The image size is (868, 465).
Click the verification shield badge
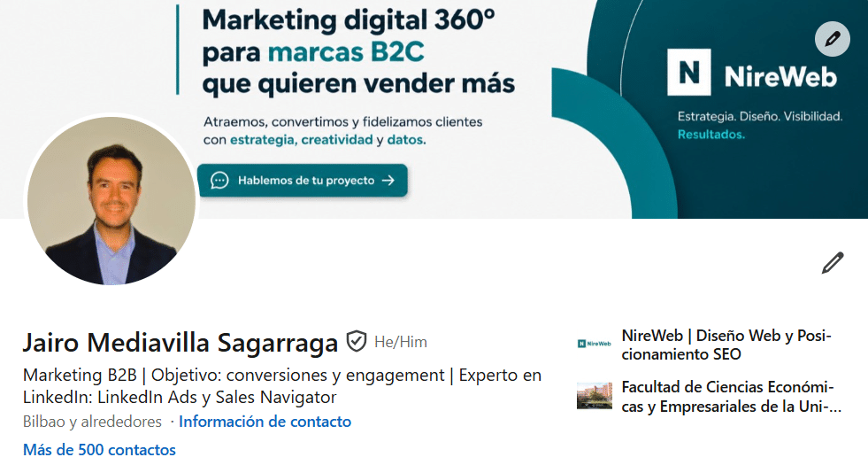point(356,341)
